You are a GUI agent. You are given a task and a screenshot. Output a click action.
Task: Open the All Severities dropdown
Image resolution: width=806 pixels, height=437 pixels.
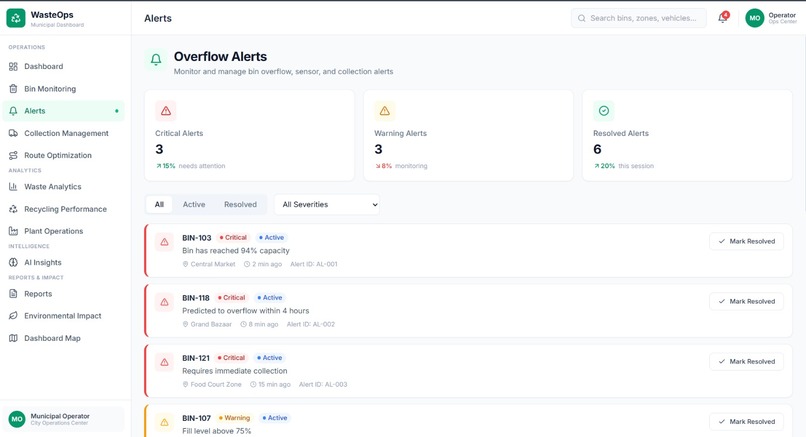327,205
